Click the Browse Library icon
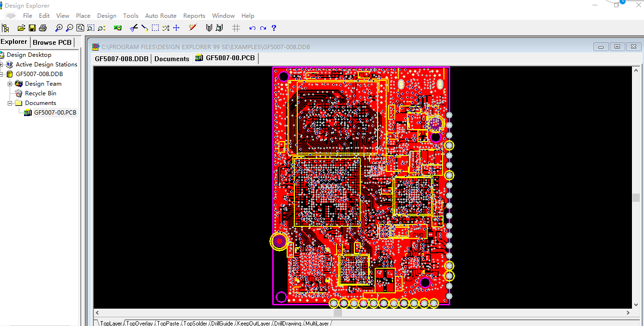Image resolution: width=644 pixels, height=326 pixels. tap(219, 28)
